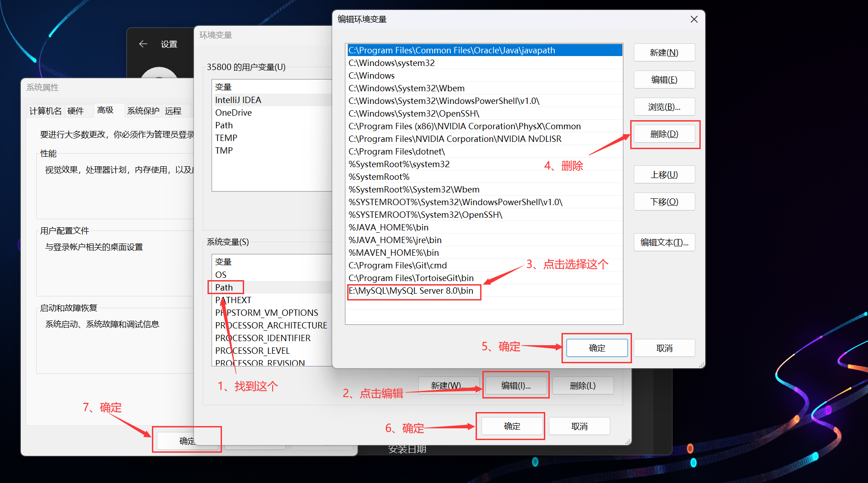The height and width of the screenshot is (483, 868).
Task: Select %SystemRoot%\System32\Wbem entry
Action: click(484, 189)
